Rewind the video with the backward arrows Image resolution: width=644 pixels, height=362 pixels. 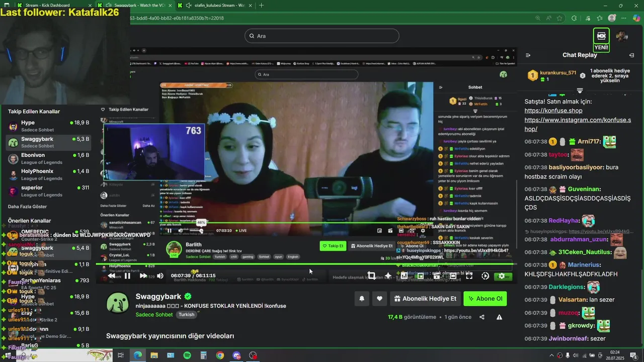coord(112,276)
